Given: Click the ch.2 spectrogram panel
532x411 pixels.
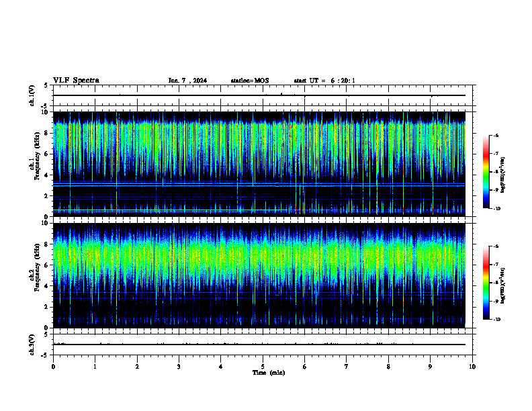Looking at the screenshot, I should point(259,275).
